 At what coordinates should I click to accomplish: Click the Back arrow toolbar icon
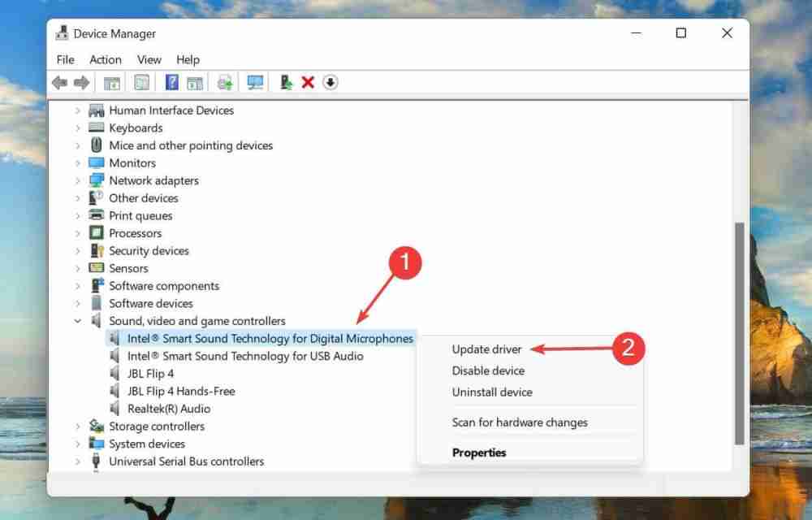pyautogui.click(x=59, y=82)
